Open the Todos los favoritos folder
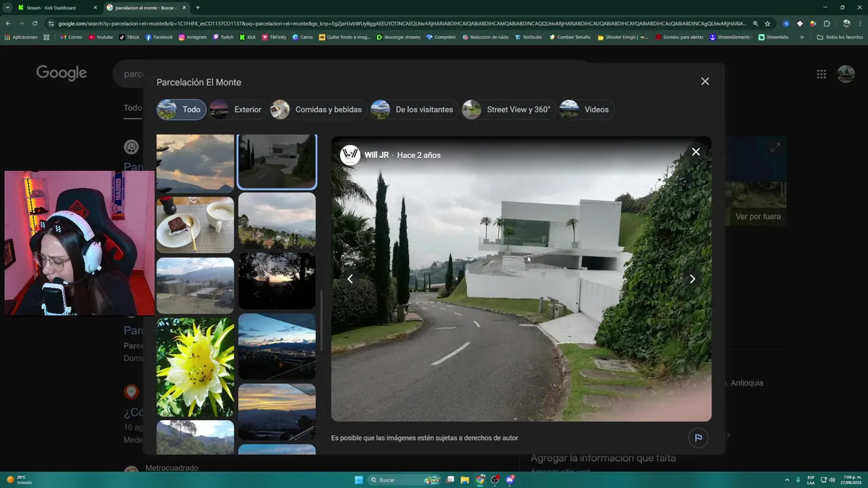 840,37
